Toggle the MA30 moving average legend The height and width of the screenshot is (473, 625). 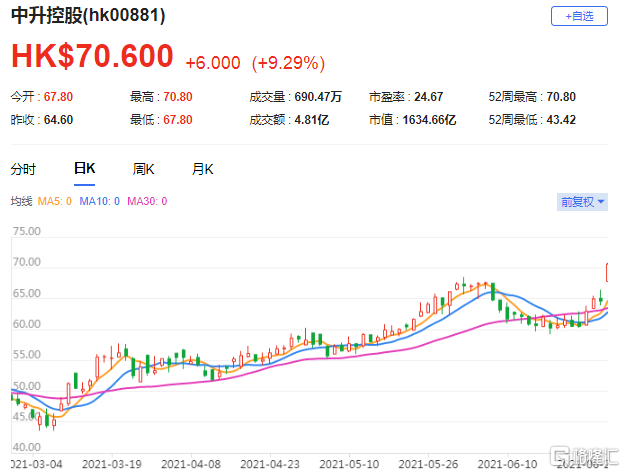point(148,202)
